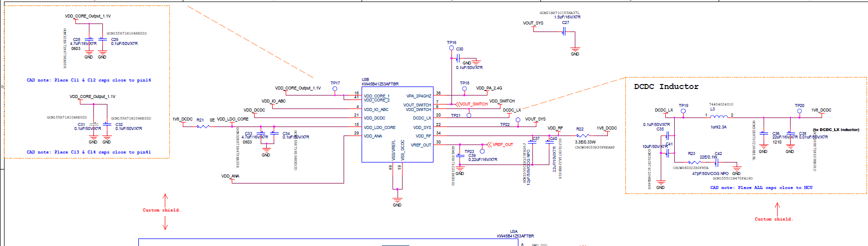Select capacitor C28 4.7uF symbol

[x=89, y=39]
